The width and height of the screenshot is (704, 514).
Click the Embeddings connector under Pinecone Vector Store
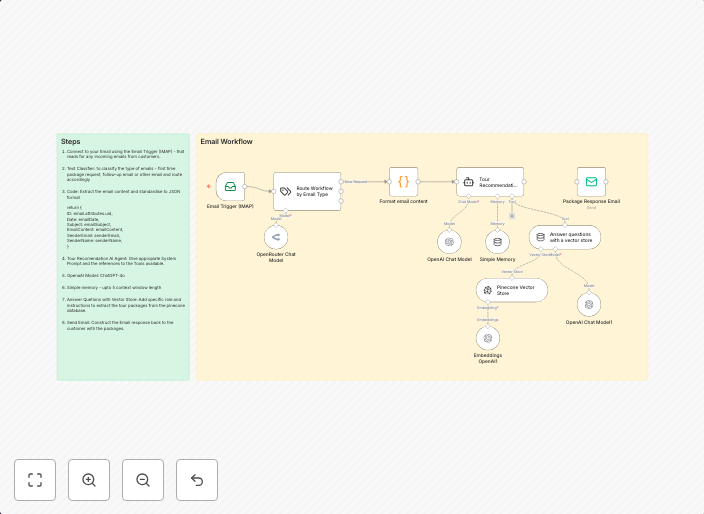coord(488,302)
